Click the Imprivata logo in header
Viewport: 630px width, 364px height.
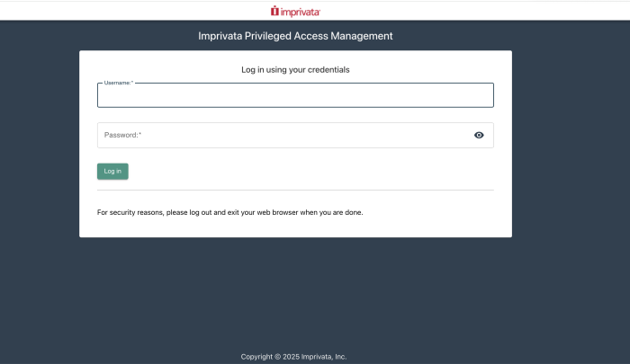[x=295, y=12]
